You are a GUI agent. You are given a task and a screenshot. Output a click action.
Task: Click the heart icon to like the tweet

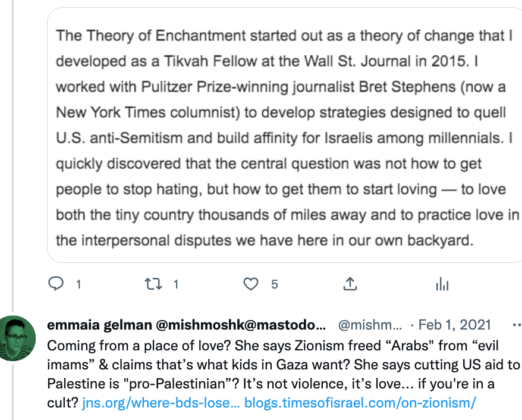251,284
